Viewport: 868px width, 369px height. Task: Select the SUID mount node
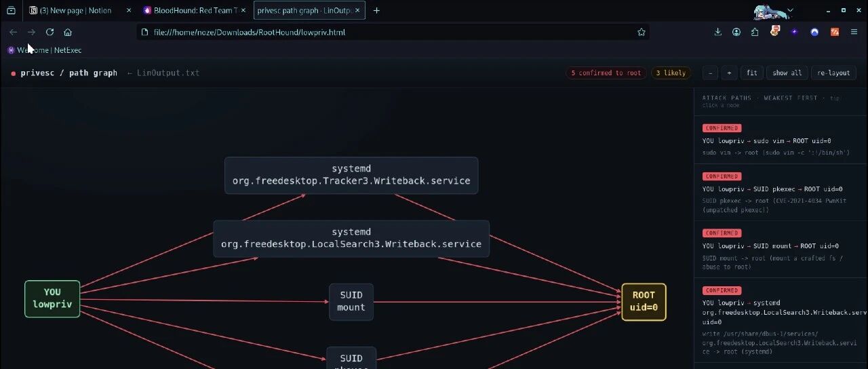(x=351, y=301)
